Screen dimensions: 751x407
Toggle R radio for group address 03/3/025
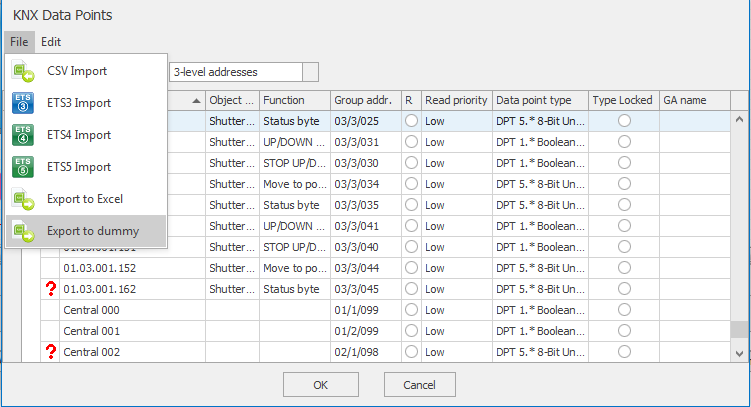coord(411,121)
